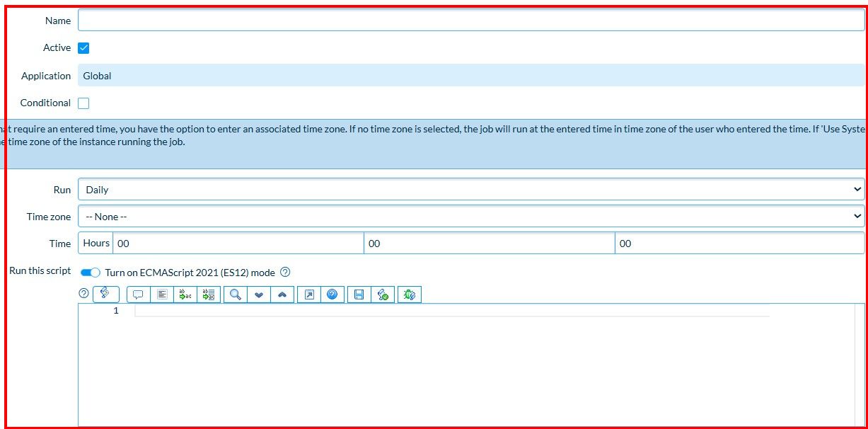Screen dimensions: 868x429
Task: Open the Script Debugger bug icon
Action: [x=410, y=294]
